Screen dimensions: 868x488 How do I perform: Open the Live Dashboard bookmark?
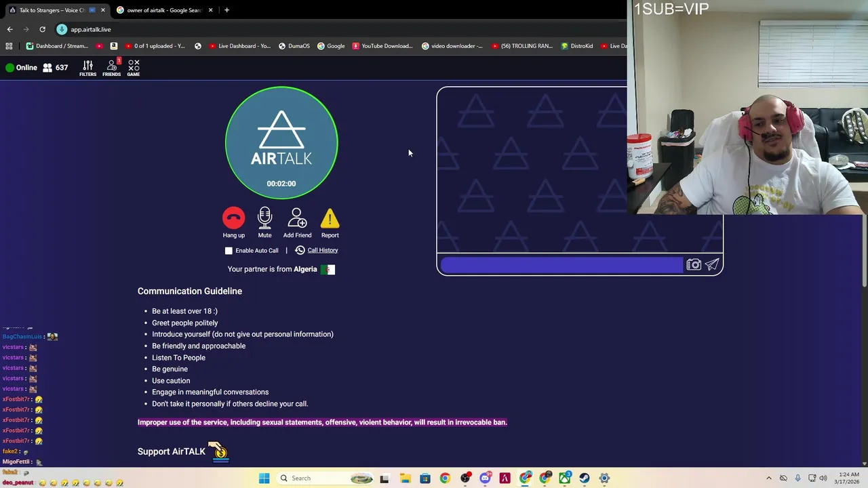click(240, 46)
